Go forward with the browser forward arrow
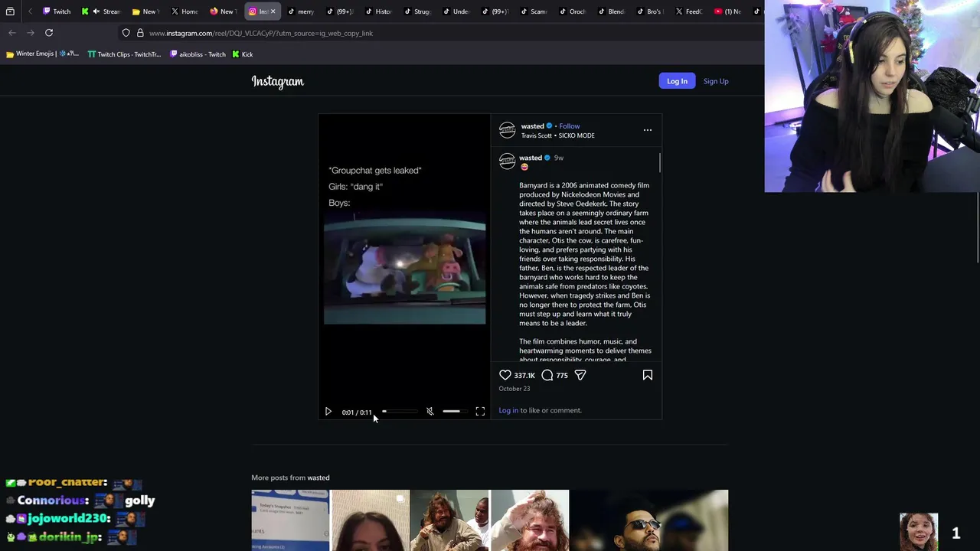The image size is (980, 551). pyautogui.click(x=31, y=33)
